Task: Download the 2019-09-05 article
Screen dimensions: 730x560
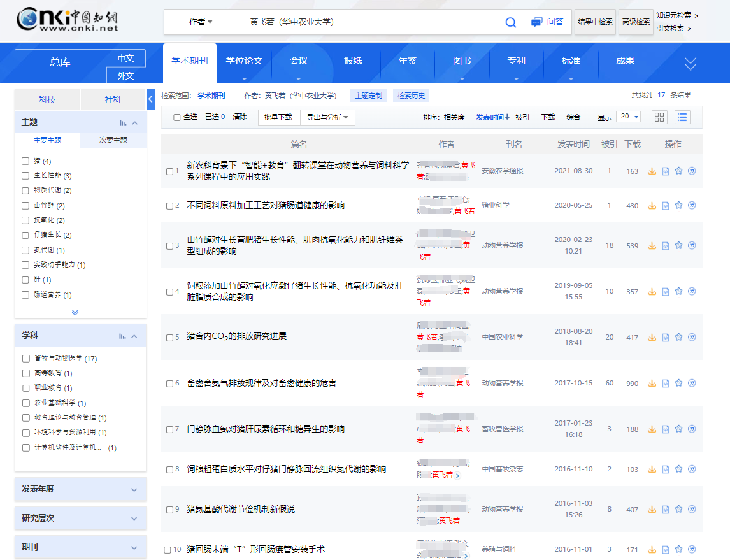Action: pos(652,292)
